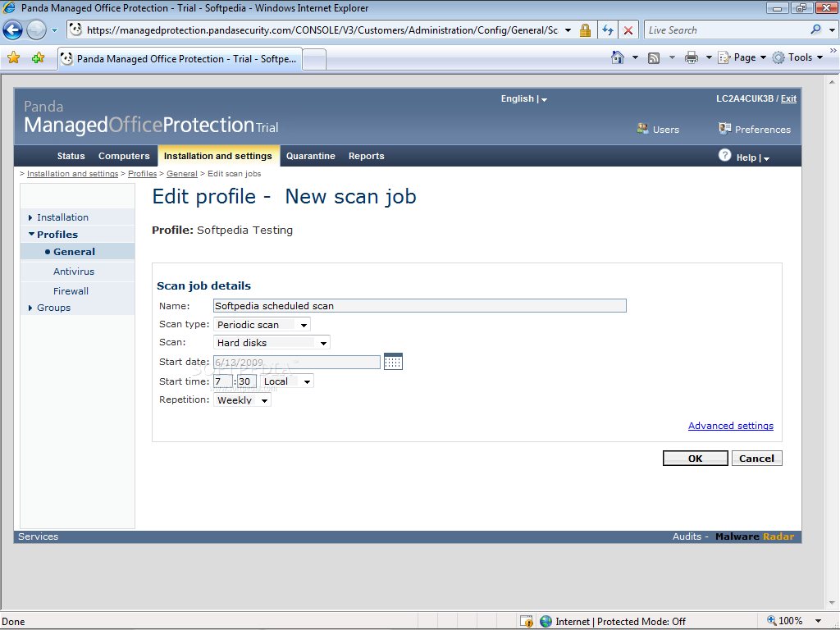Open the Quarantine tab
Image resolution: width=840 pixels, height=630 pixels.
coord(311,156)
